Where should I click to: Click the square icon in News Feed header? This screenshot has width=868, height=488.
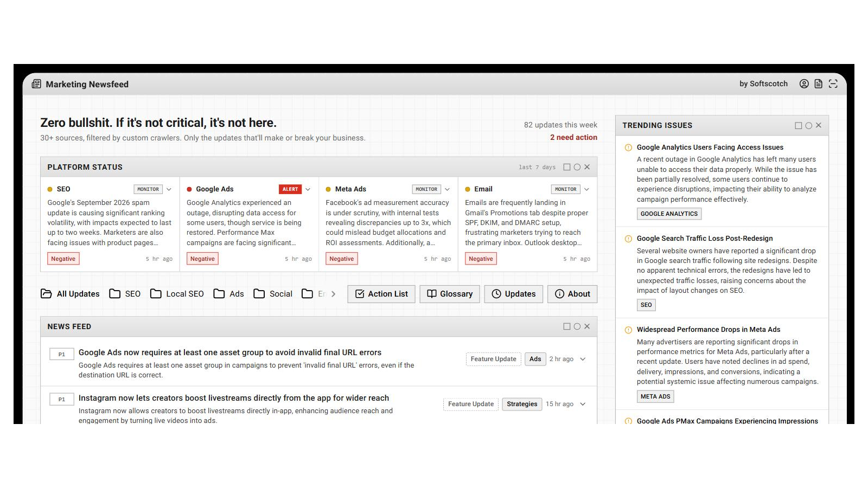tap(567, 326)
